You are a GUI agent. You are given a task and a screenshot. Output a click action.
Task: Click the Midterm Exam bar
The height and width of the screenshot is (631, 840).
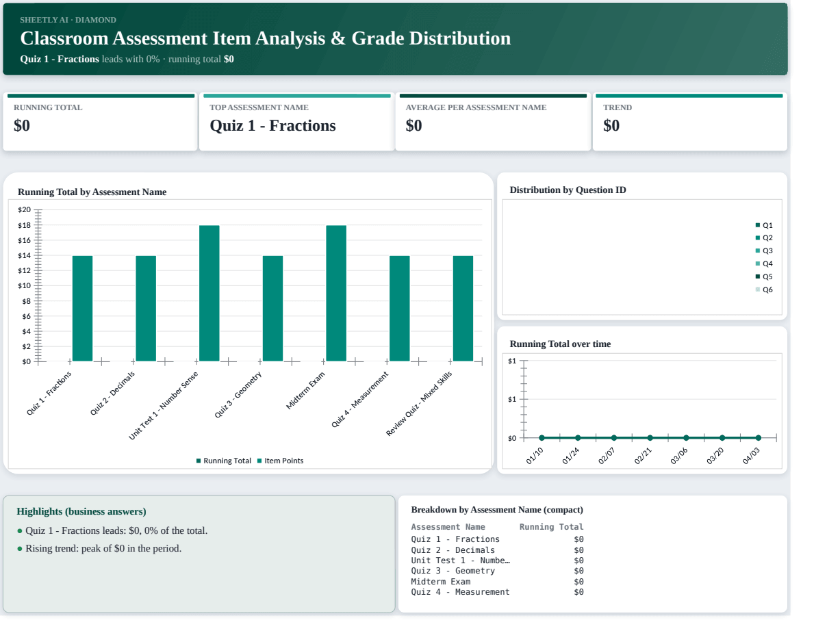click(x=336, y=293)
